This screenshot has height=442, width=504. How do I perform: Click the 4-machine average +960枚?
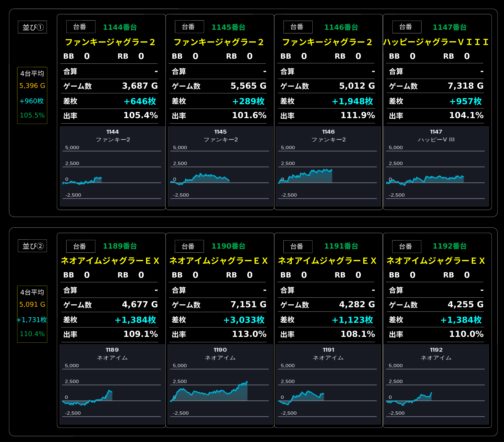(x=32, y=101)
